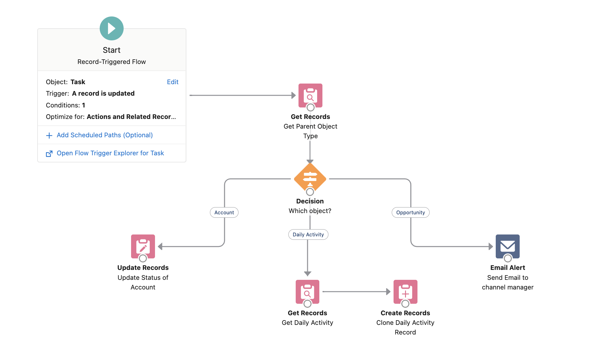This screenshot has width=597, height=364.
Task: Click the Daily Activity path label
Action: tap(308, 234)
